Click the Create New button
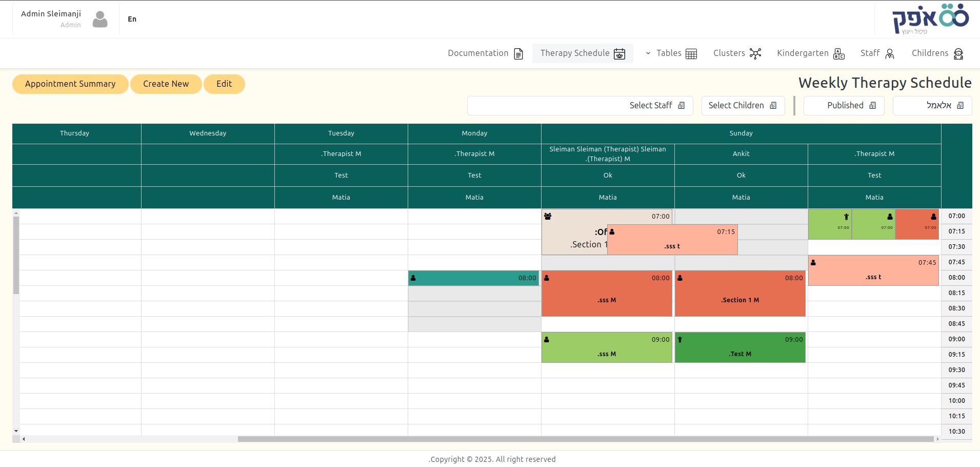This screenshot has height=467, width=980. point(166,84)
